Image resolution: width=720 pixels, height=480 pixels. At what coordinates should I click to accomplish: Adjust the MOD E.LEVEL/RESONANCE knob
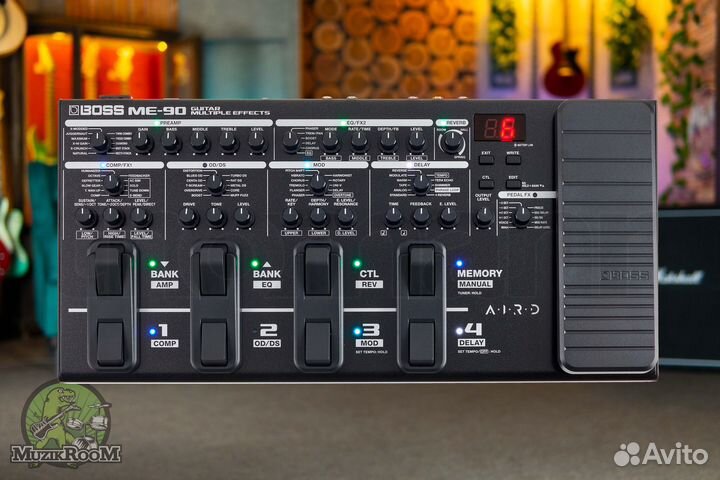(346, 217)
